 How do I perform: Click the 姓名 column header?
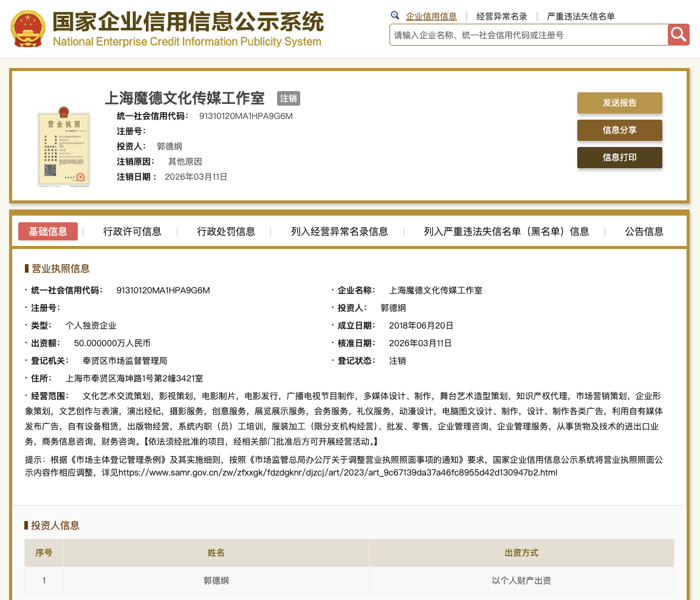pos(216,553)
